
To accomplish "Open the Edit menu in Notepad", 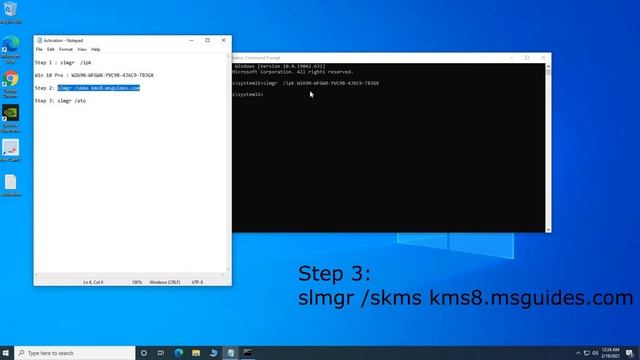I will click(x=51, y=49).
